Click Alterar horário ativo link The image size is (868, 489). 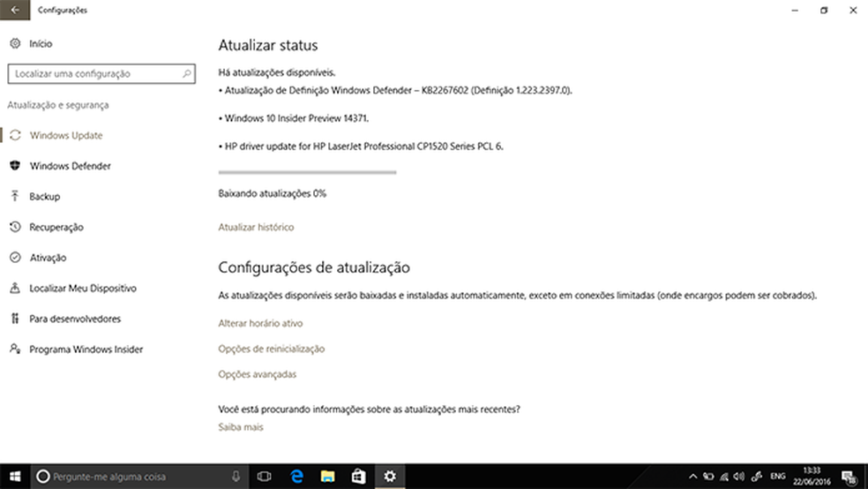[260, 323]
